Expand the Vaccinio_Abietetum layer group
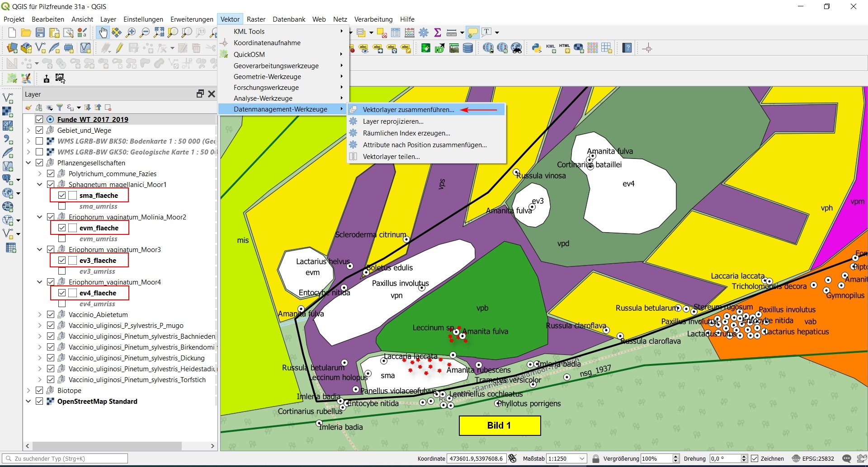The width and height of the screenshot is (868, 467). (40, 315)
